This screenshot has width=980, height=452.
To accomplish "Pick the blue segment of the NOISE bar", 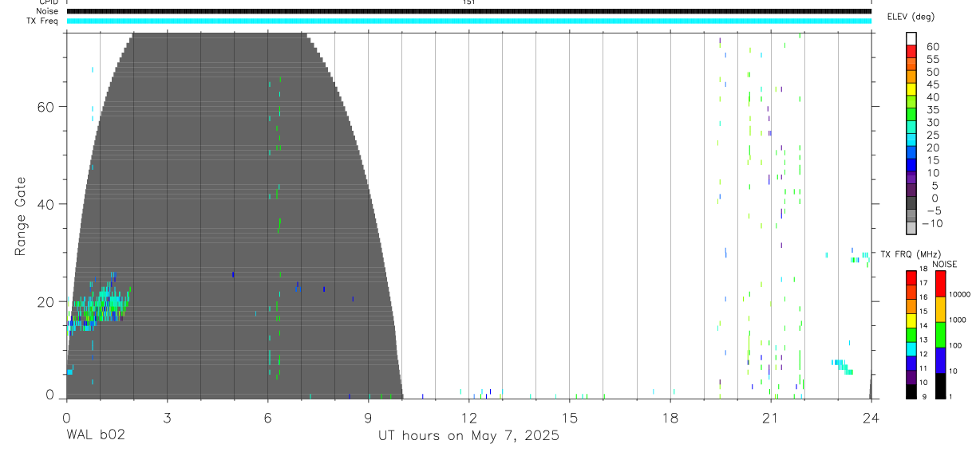I will pos(940,360).
